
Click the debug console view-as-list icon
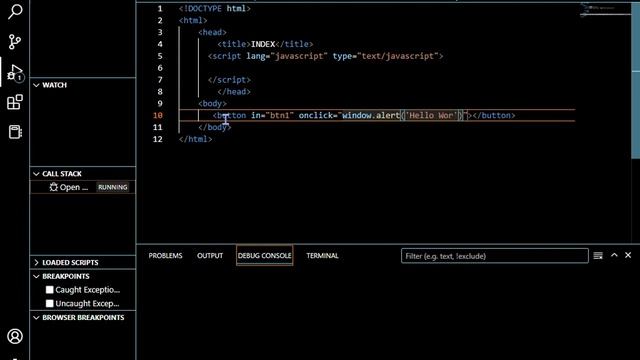[x=598, y=256]
